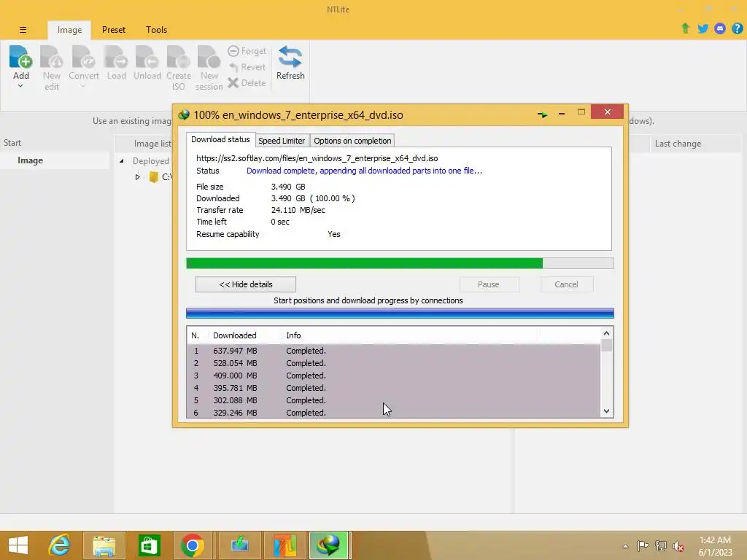This screenshot has height=560, width=747.
Task: Click the Convert toolbar icon
Action: [84, 57]
